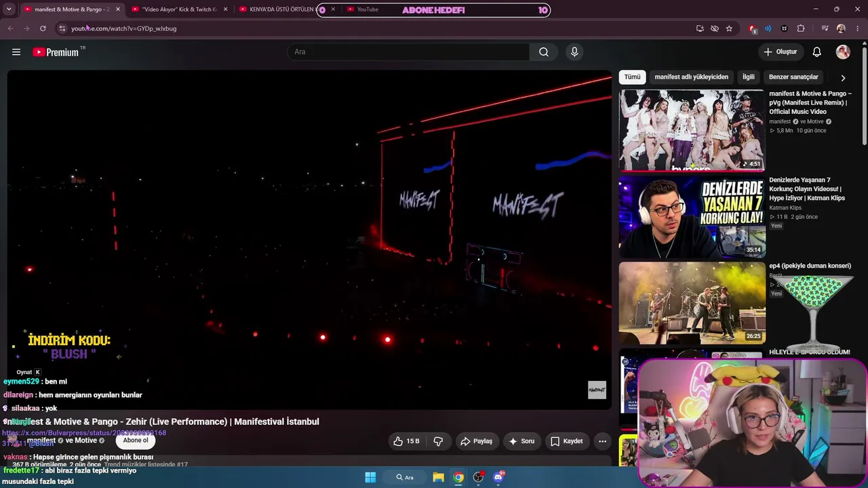
Task: Select the "Benzer sanatçılar" filter chip
Action: [793, 77]
